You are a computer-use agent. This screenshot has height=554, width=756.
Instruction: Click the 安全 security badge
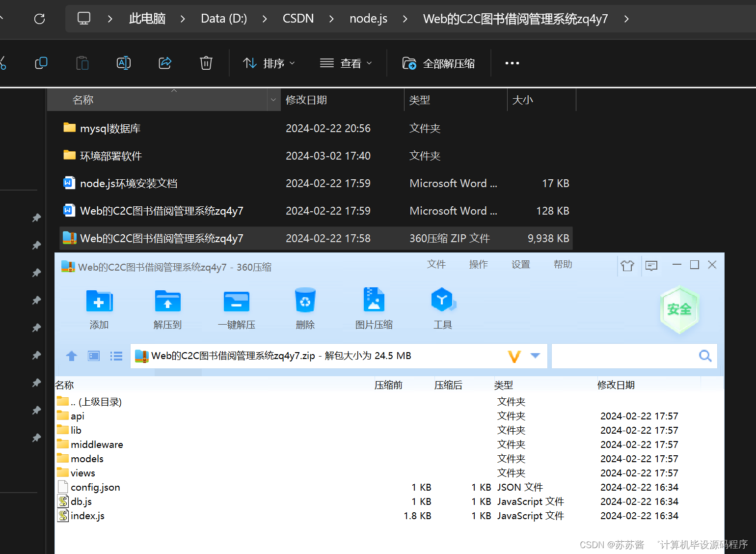point(679,310)
